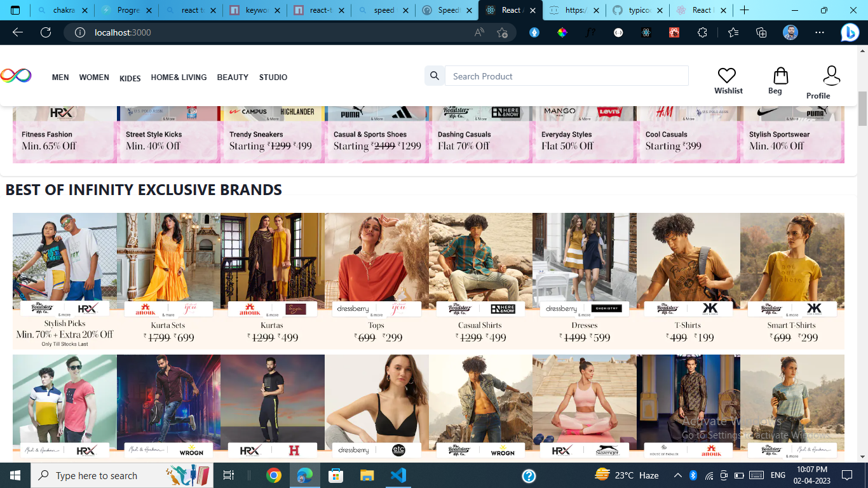Open the browser extensions puzzle icon
The width and height of the screenshot is (868, 488).
pyautogui.click(x=702, y=32)
